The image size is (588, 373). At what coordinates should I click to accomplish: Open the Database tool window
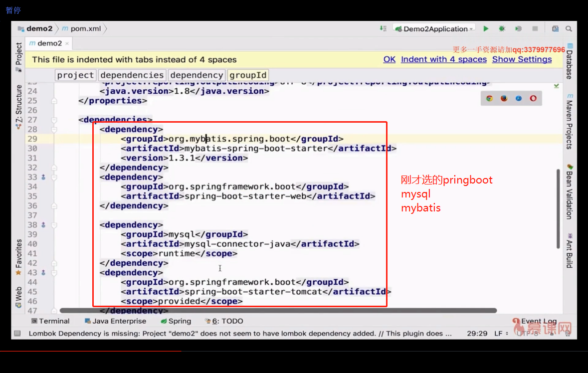tap(570, 61)
